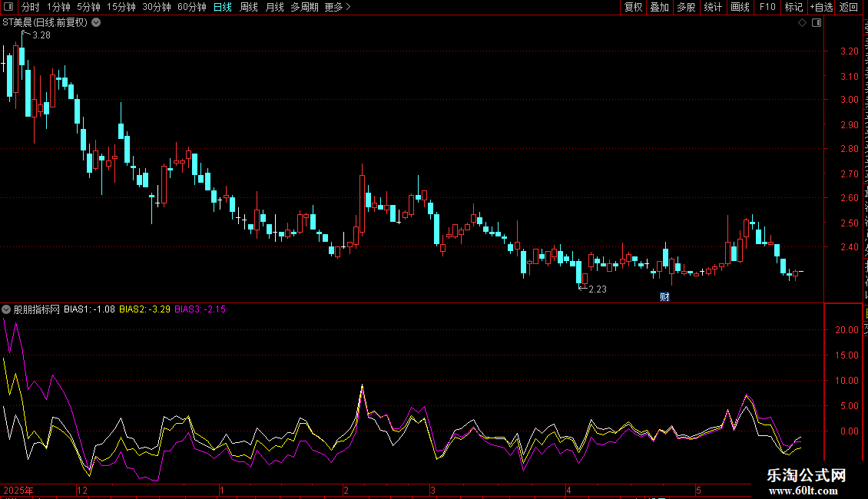Screen dimensions: 868x499
Task: Click the 2.23 low price label
Action: coord(598,289)
